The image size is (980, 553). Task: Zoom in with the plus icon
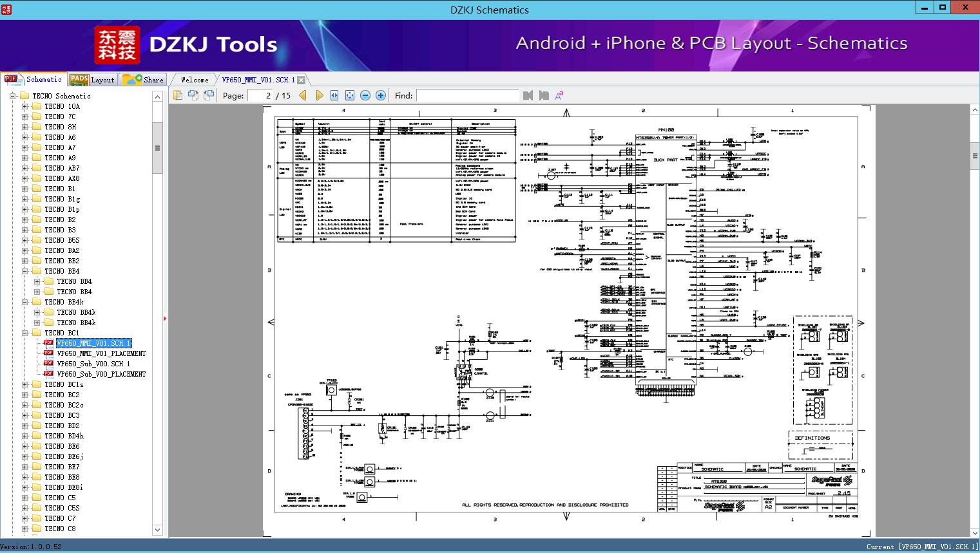[381, 95]
